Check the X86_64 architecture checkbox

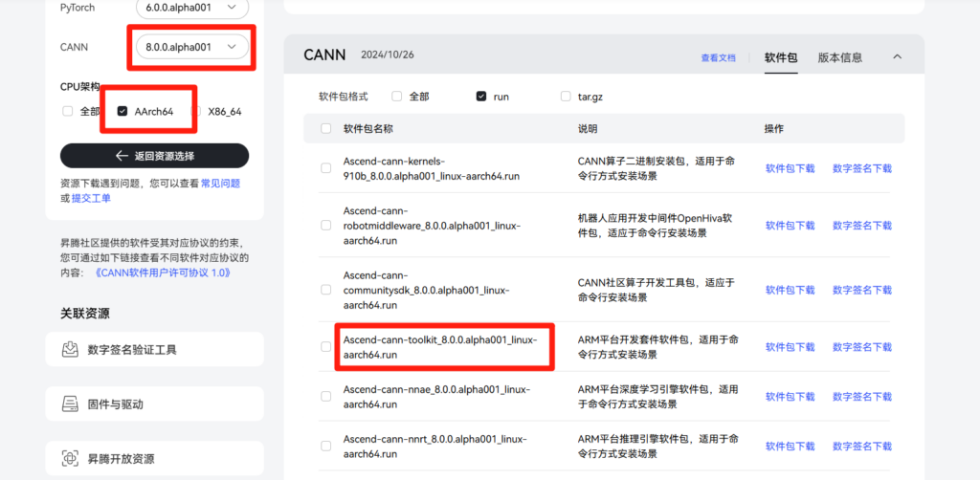199,112
